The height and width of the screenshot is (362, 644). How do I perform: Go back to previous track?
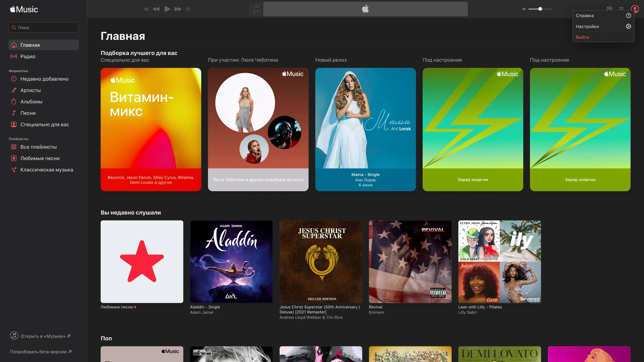point(156,9)
